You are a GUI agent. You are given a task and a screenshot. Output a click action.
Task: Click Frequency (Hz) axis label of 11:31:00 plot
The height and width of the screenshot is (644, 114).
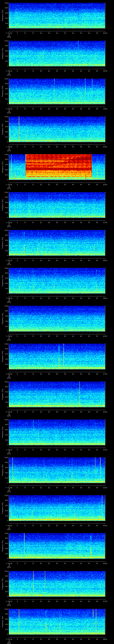coord(3,16)
